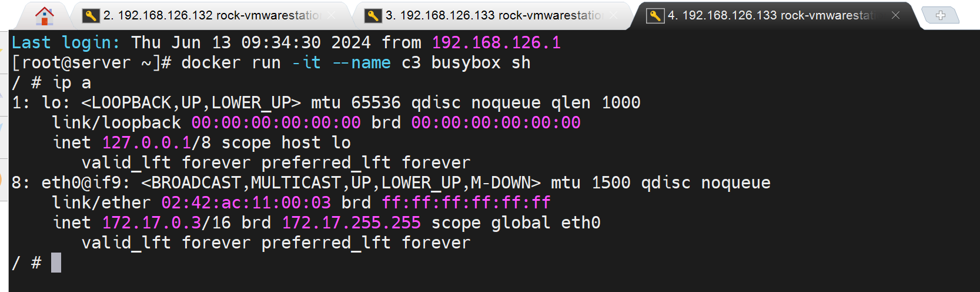This screenshot has height=292, width=980.
Task: Click the key icon on tab 4
Action: [x=655, y=15]
